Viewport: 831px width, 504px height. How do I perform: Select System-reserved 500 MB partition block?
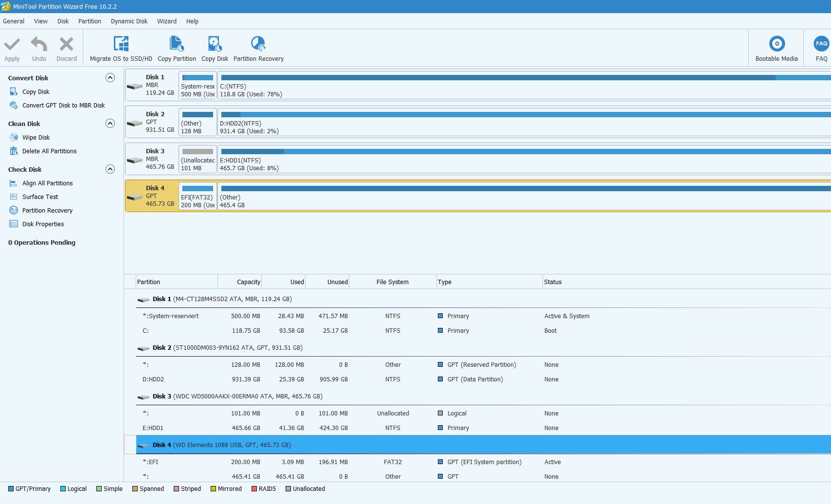point(198,86)
